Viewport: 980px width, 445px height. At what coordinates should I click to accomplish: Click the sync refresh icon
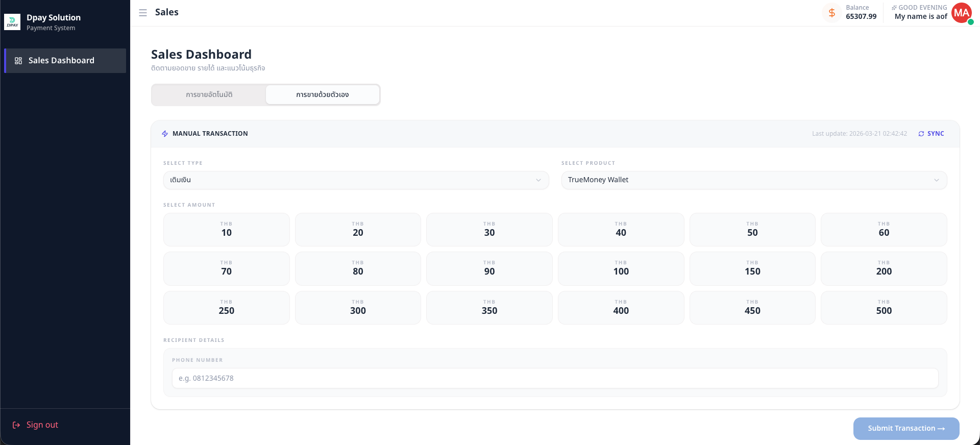tap(921, 134)
